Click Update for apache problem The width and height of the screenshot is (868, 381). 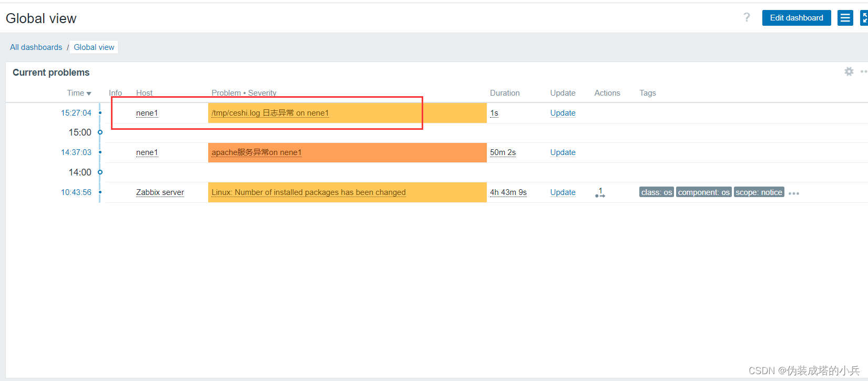point(563,152)
